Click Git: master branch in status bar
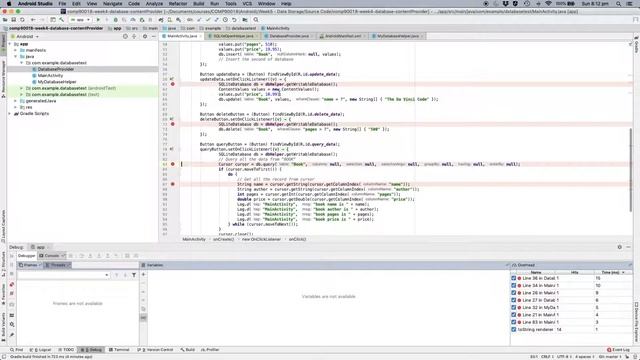 pyautogui.click(x=610, y=357)
